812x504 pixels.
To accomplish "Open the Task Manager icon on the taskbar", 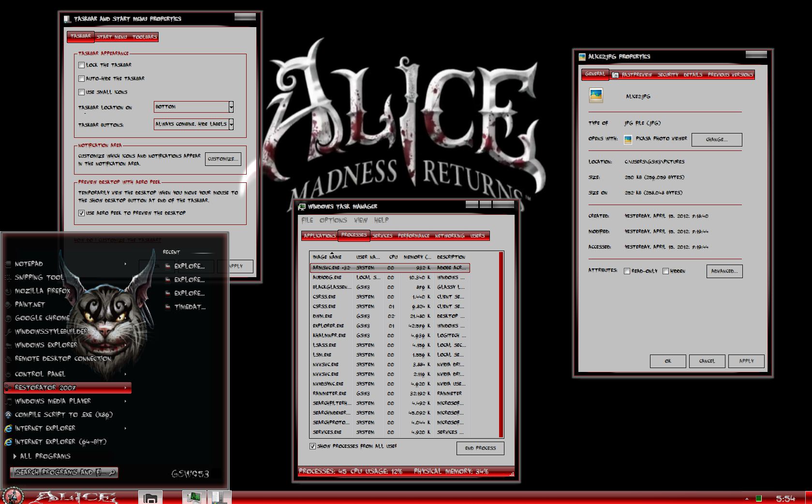I will (x=194, y=497).
